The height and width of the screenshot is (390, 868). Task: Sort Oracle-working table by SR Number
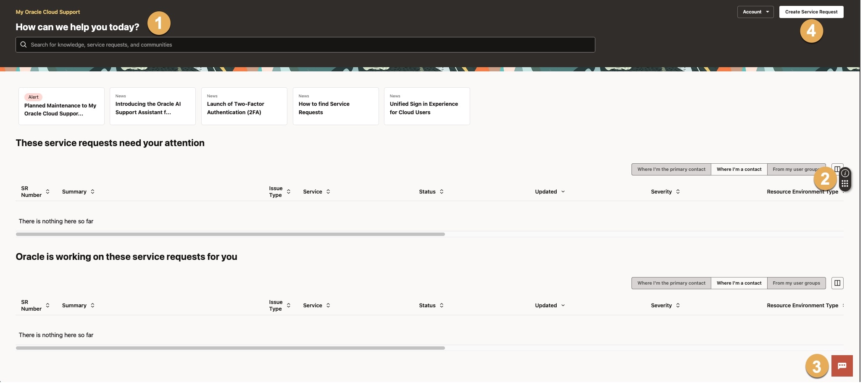(47, 305)
